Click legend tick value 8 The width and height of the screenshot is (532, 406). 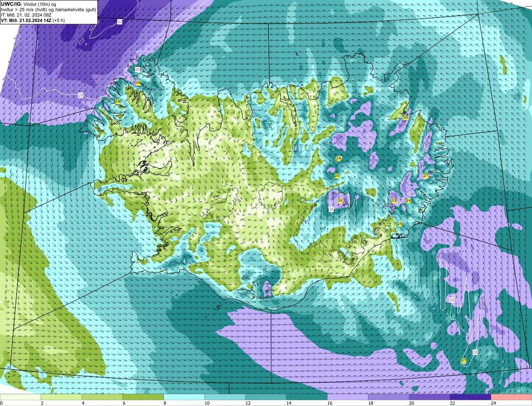click(164, 403)
